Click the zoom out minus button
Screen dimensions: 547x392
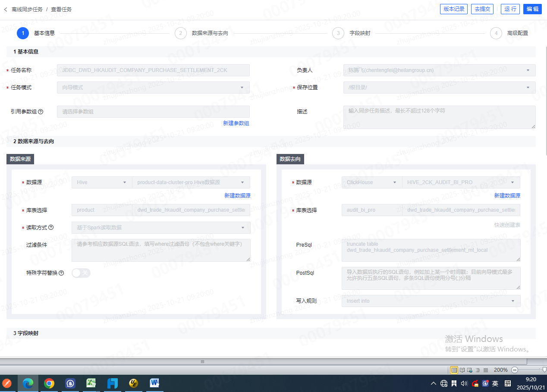pos(514,370)
